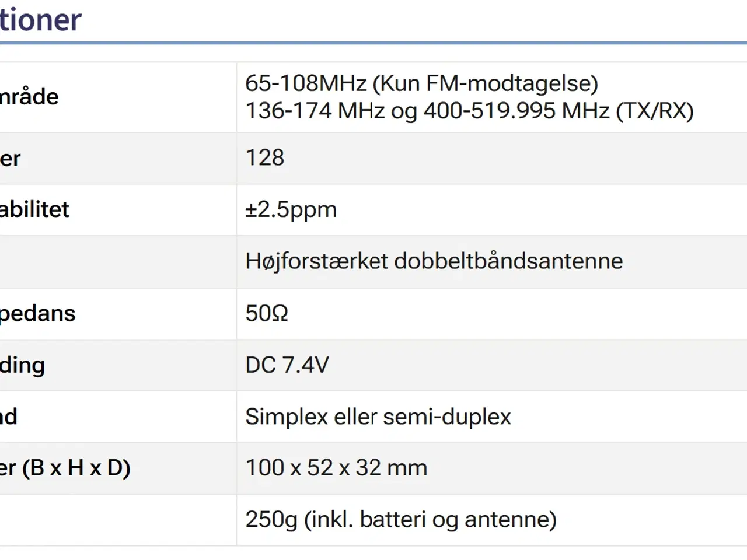Click the "pedans" row label
Viewport: 747px width, 560px height.
pyautogui.click(x=38, y=313)
